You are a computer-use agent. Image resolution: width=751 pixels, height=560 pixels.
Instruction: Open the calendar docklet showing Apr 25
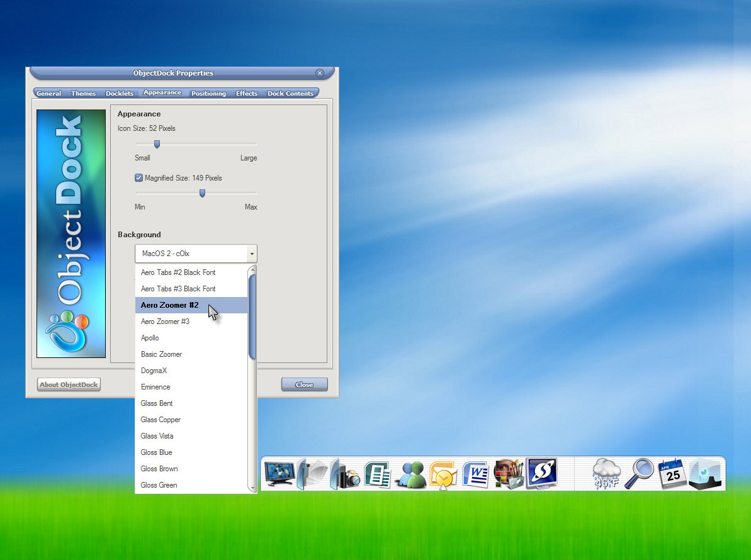[672, 474]
